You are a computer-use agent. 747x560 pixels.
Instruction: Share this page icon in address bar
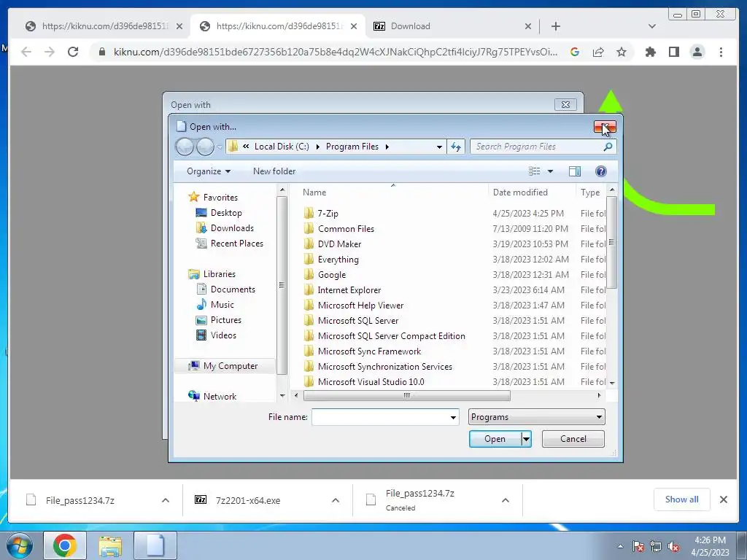pyautogui.click(x=598, y=52)
